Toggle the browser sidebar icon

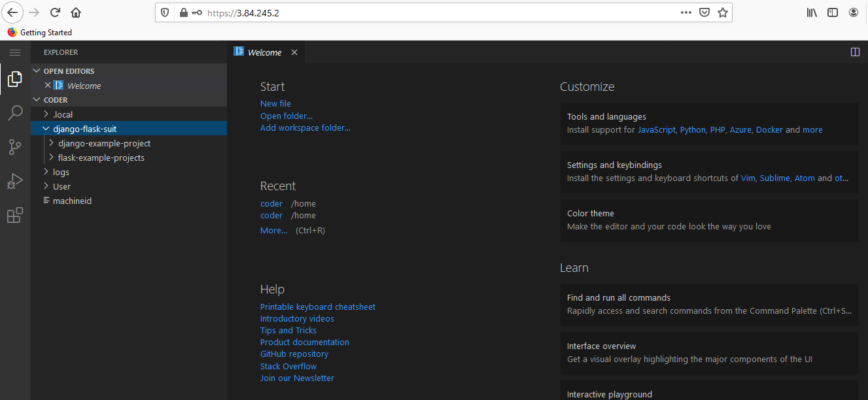(833, 12)
